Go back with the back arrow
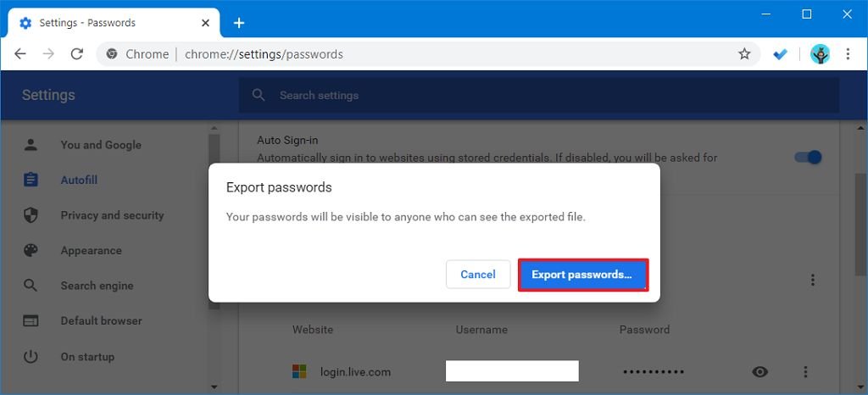Screen dimensions: 868x395 (x=20, y=54)
